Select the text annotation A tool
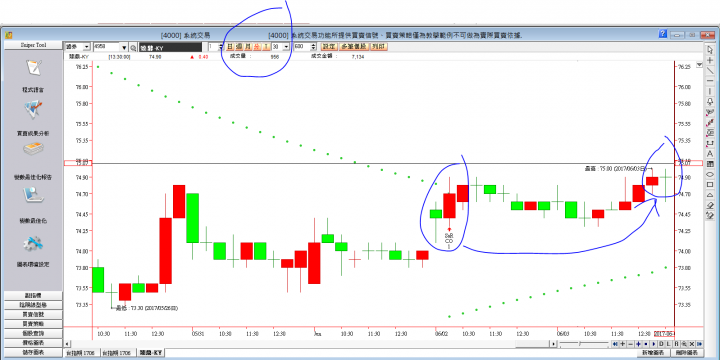The image size is (720, 360). tap(710, 154)
